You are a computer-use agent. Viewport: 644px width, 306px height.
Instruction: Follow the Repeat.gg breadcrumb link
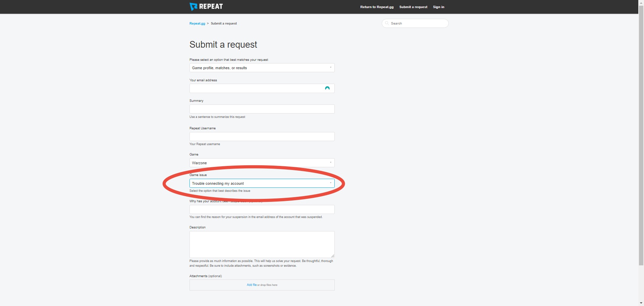point(197,24)
